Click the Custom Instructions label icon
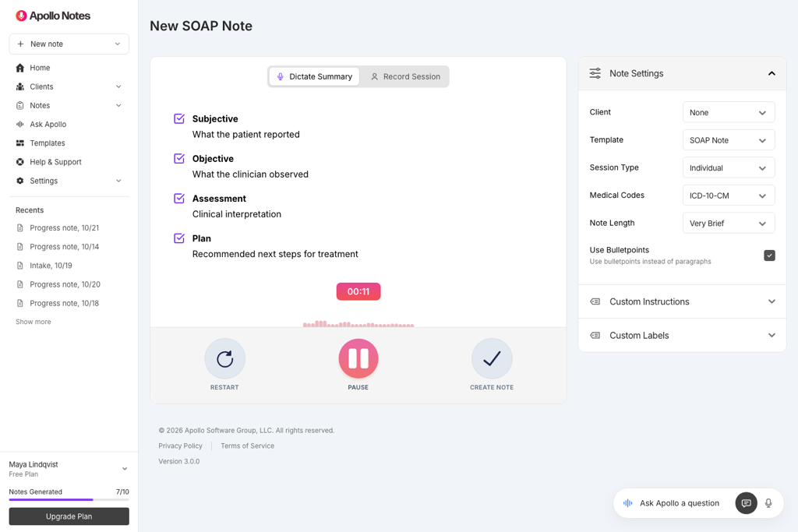 click(595, 301)
